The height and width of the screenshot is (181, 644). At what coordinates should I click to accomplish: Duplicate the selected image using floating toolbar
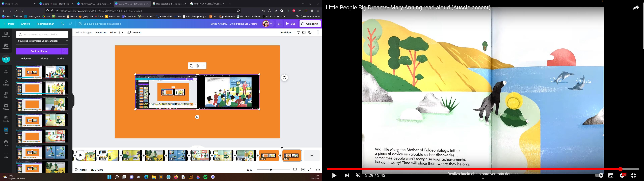[192, 66]
